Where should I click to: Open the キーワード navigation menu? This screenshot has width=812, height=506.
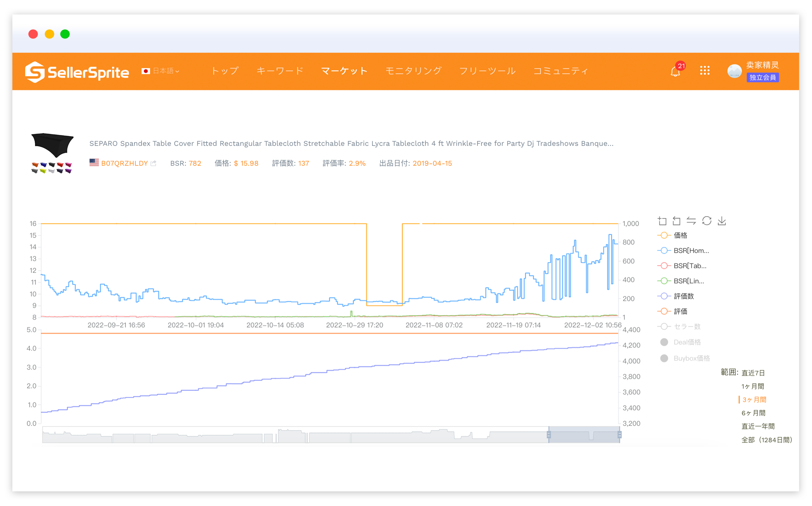pyautogui.click(x=280, y=71)
